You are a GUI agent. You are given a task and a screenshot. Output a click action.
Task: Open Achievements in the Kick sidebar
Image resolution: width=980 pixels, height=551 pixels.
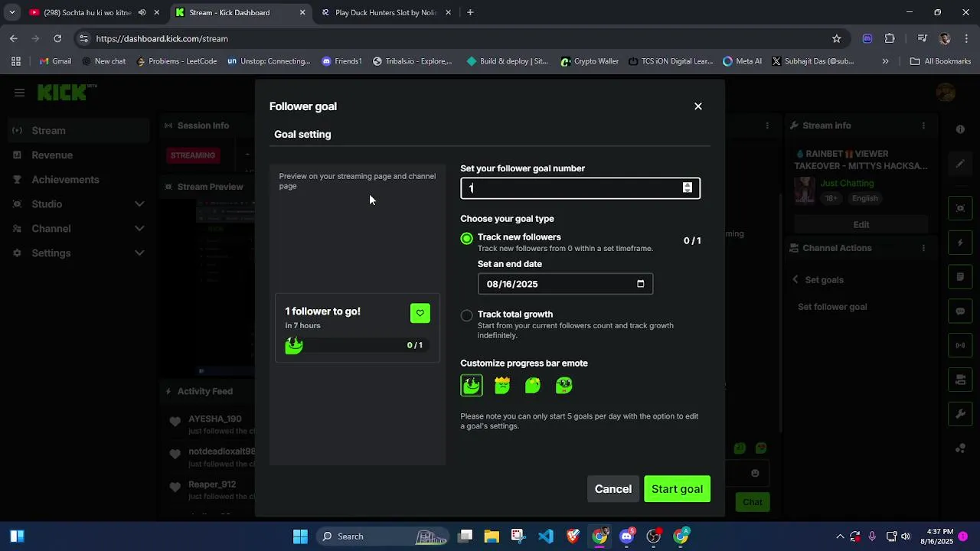pos(65,179)
